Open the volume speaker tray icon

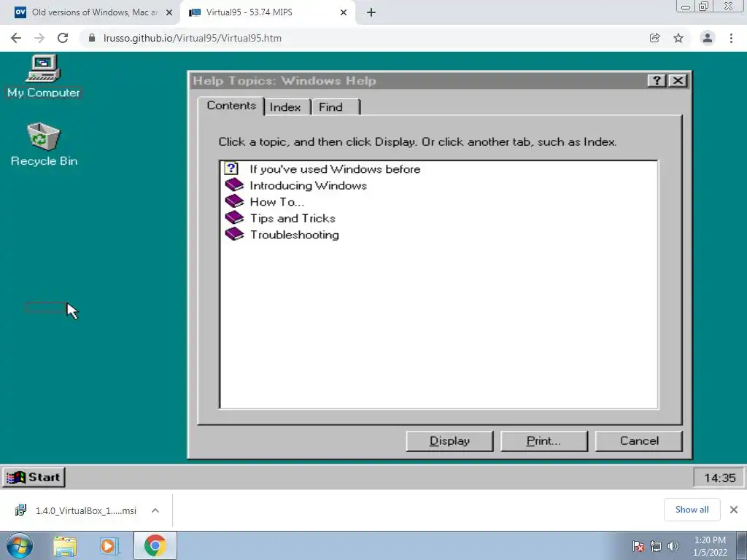pyautogui.click(x=673, y=546)
